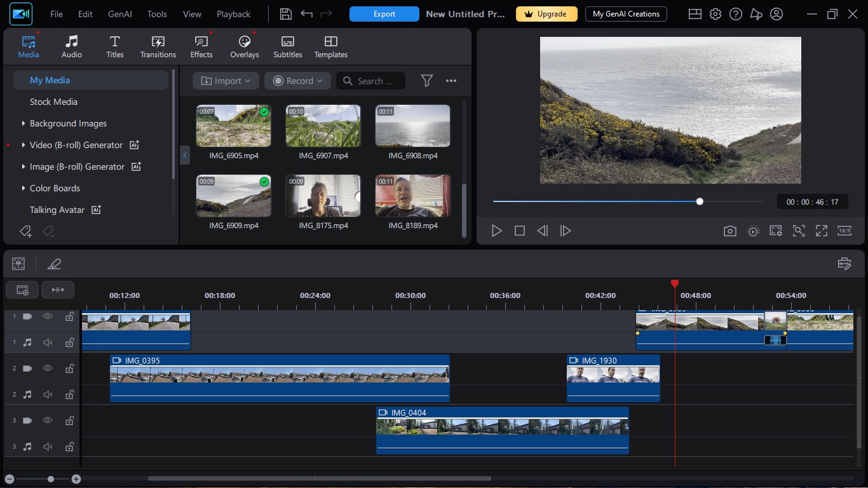Add a new track to the timeline
This screenshot has height=488, width=868.
click(x=22, y=290)
